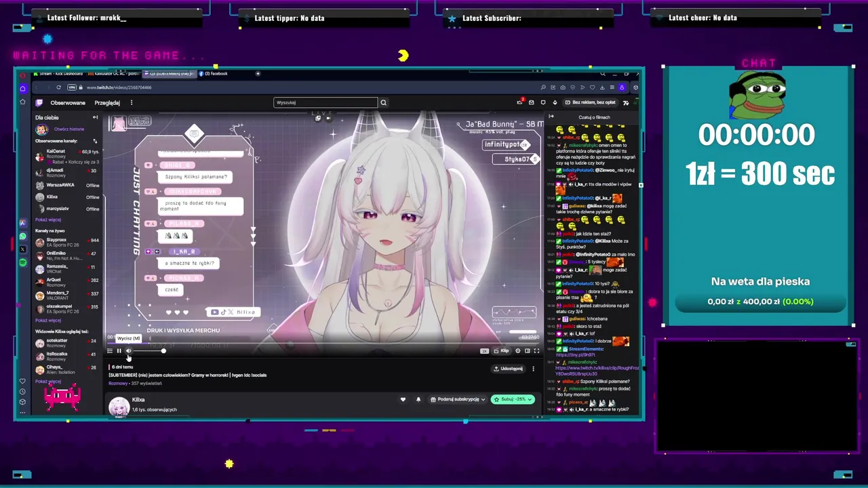Open the tiny.pl link in chat
The height and width of the screenshot is (488, 868).
(x=576, y=354)
